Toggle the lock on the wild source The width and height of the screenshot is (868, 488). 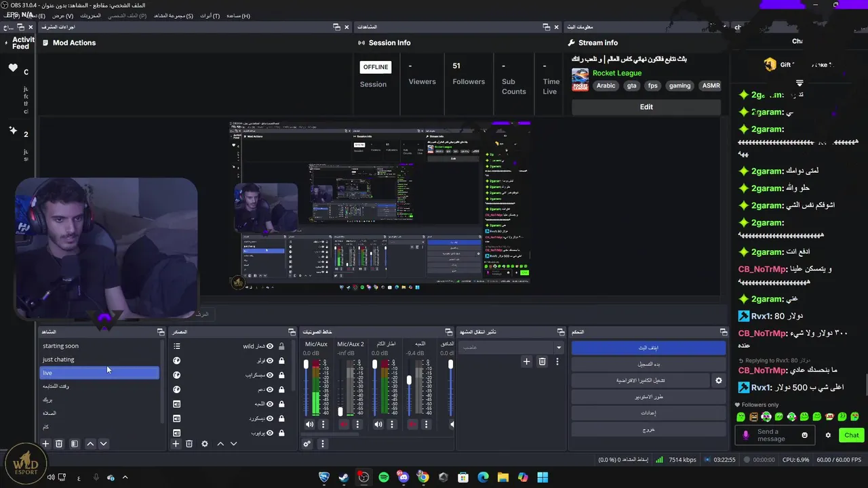click(281, 346)
